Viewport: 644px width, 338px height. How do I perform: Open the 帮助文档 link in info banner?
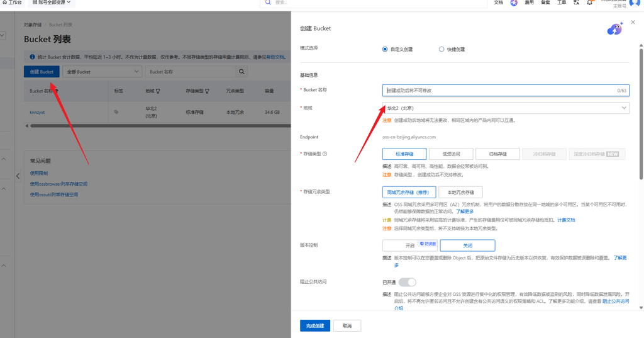click(275, 57)
